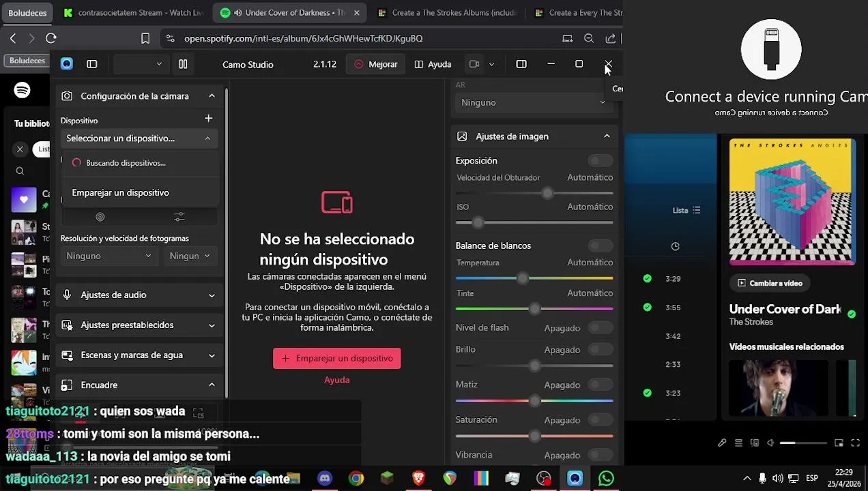
Task: Open Spotify miniplayer icon
Action: pos(839,443)
